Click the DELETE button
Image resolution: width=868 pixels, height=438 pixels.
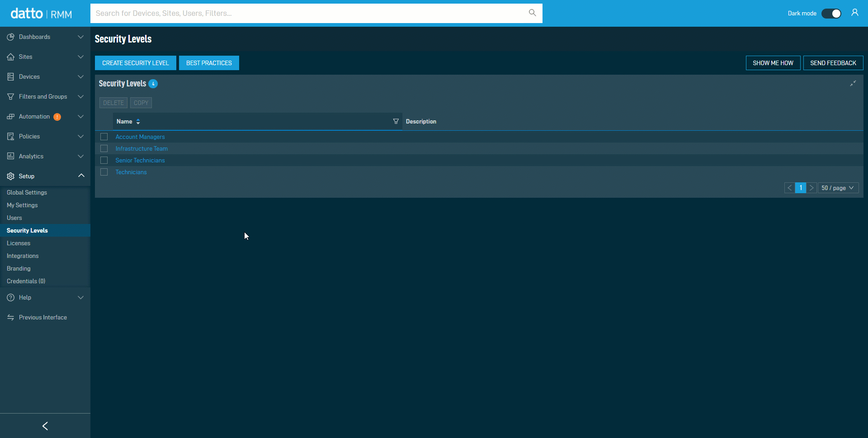[x=113, y=103]
